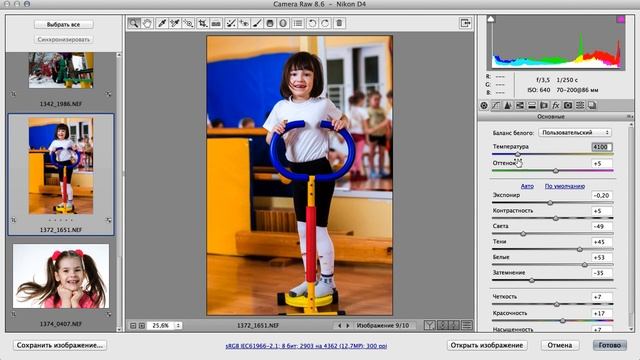The image size is (640, 360).
Task: Rotate image 90° counterclockwise
Action: [x=312, y=23]
